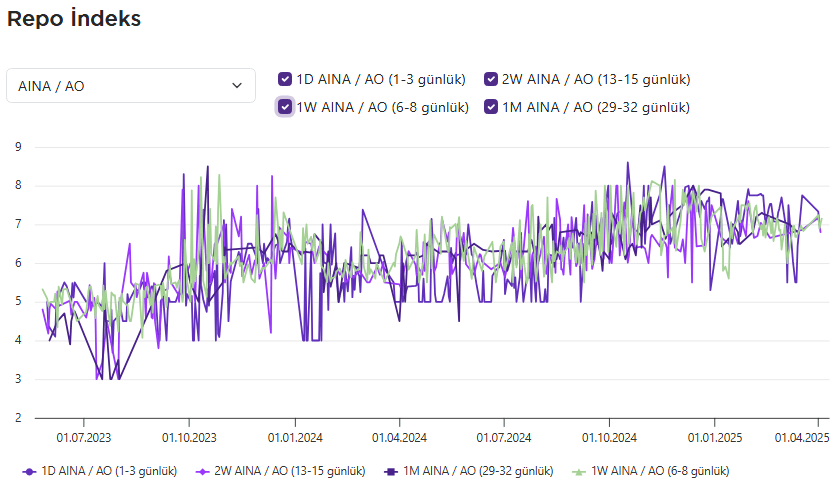
Task: Click the 1W AINA / AO legend marker
Action: [578, 471]
